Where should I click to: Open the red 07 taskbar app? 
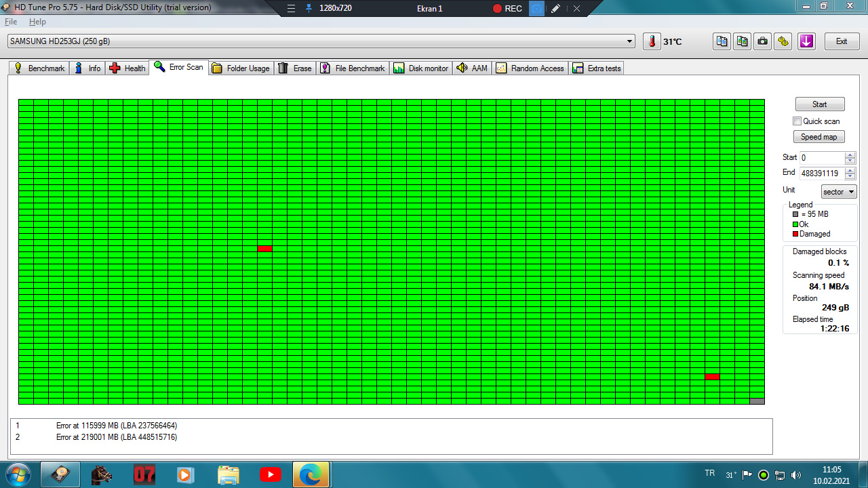(x=144, y=474)
